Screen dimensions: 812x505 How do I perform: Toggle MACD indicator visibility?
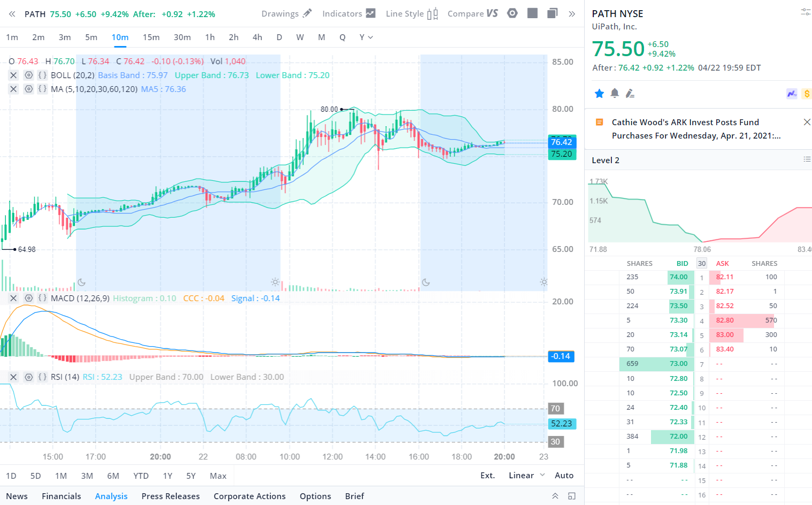(x=29, y=299)
